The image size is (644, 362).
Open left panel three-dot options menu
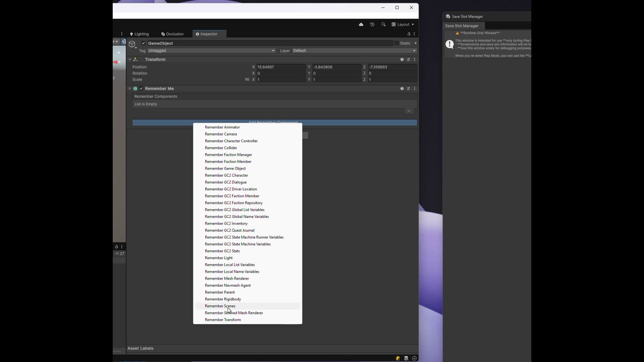pyautogui.click(x=122, y=247)
